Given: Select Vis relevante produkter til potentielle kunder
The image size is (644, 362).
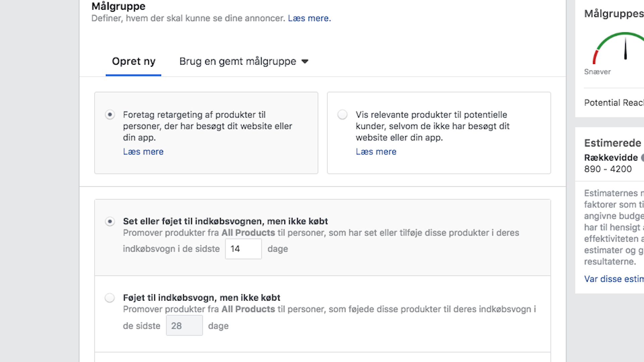Looking at the screenshot, I should pyautogui.click(x=342, y=115).
